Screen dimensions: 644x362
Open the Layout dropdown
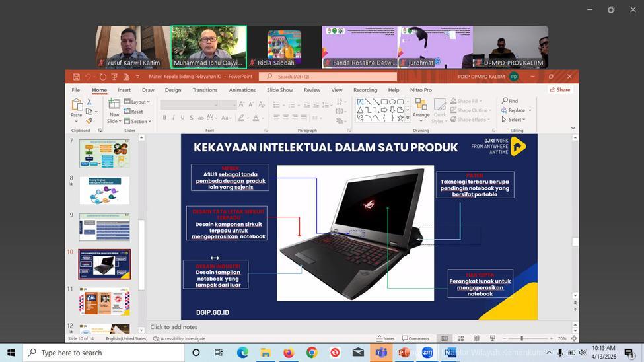pos(137,102)
